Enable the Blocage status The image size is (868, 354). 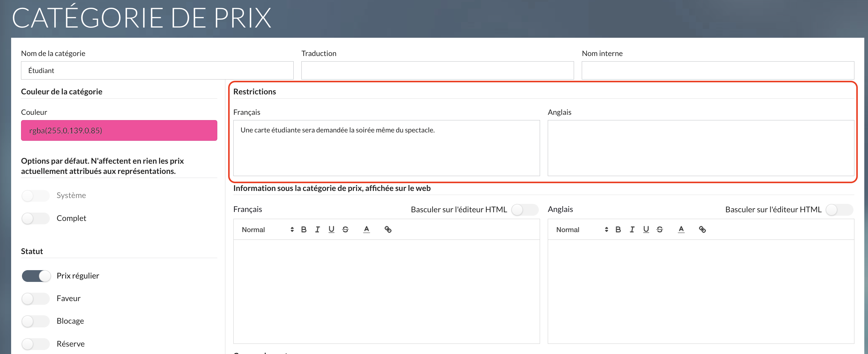[36, 321]
